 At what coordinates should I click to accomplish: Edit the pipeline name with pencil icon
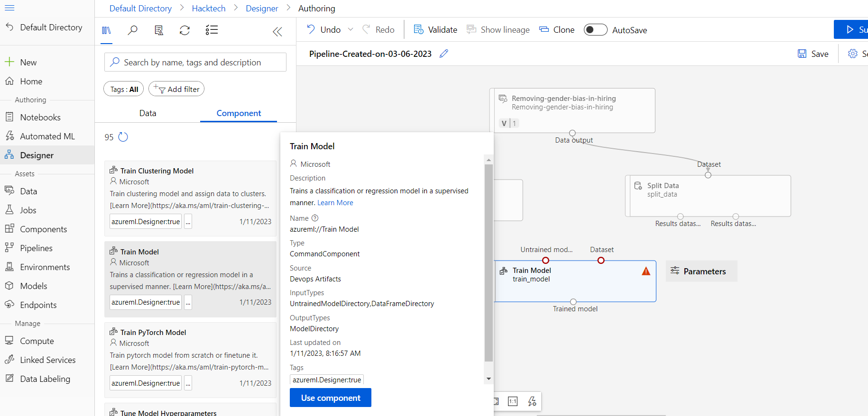444,54
